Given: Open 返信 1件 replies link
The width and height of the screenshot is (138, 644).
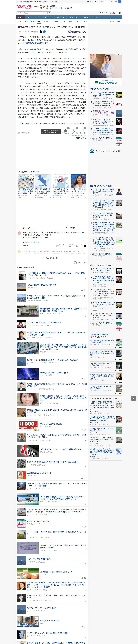Looking at the screenshot, I should [x=26, y=246].
